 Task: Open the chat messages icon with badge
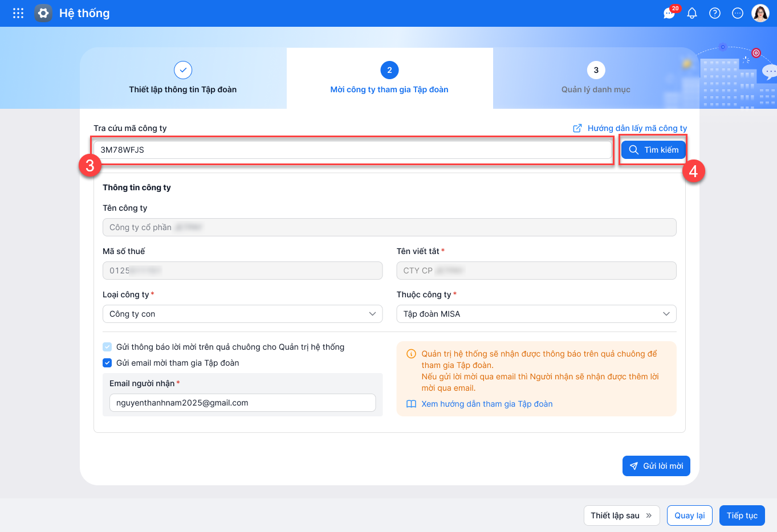click(x=669, y=13)
